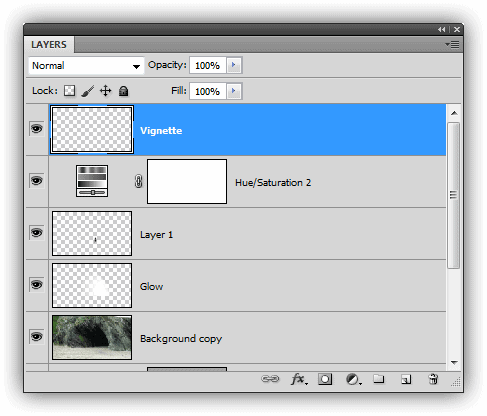Delete layer with trash icon
Screen dimensions: 487x416
pos(433,379)
